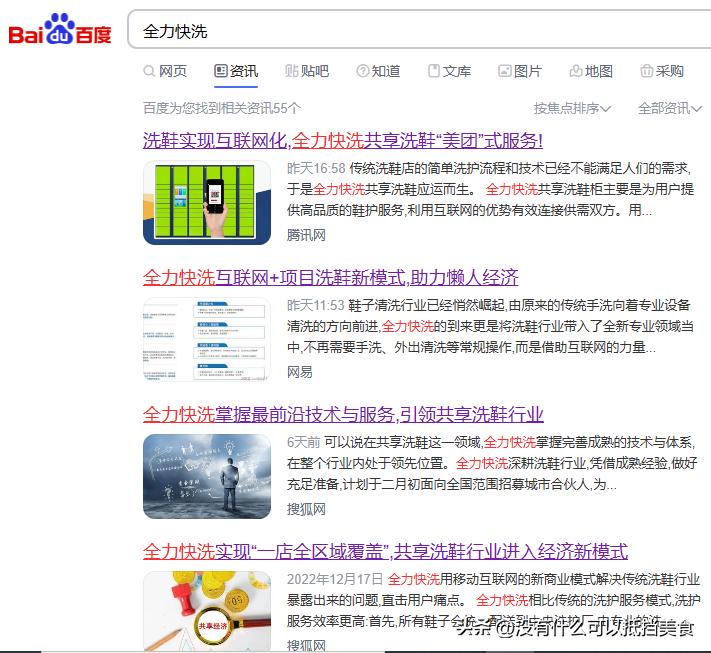The width and height of the screenshot is (711, 653).
Task: Select the 资讯 tab
Action: pyautogui.click(x=236, y=71)
